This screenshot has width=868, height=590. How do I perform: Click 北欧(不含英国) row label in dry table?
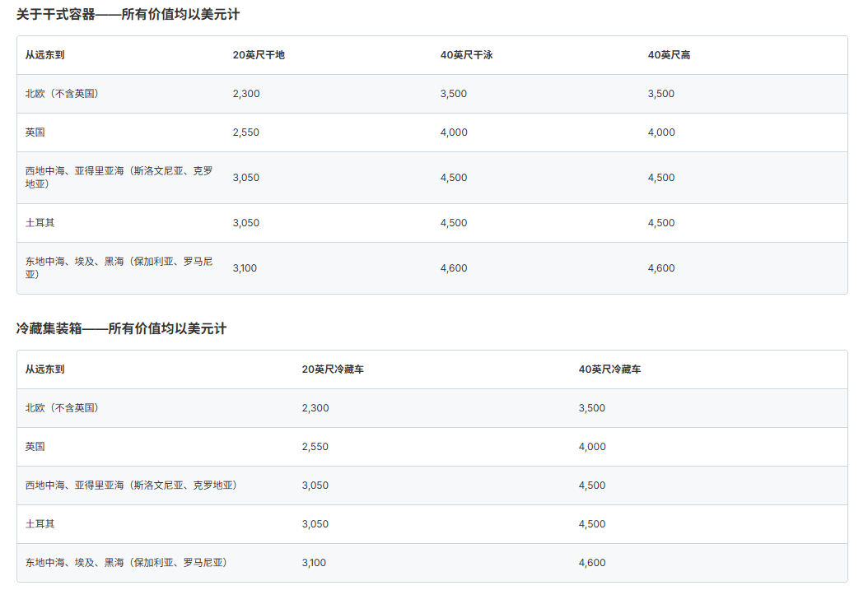(x=62, y=94)
